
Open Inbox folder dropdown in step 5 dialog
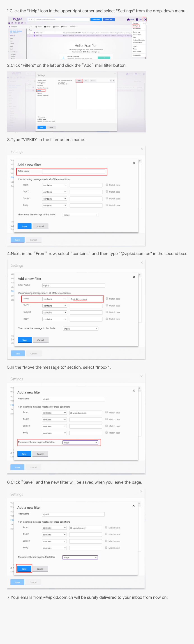click(80, 443)
